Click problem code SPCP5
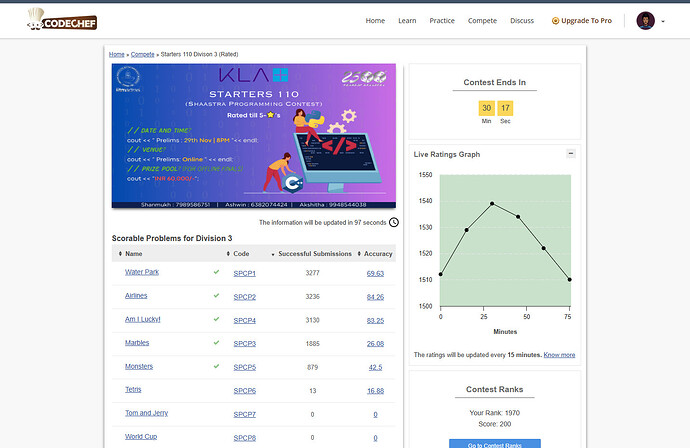690x448 pixels. pos(245,367)
